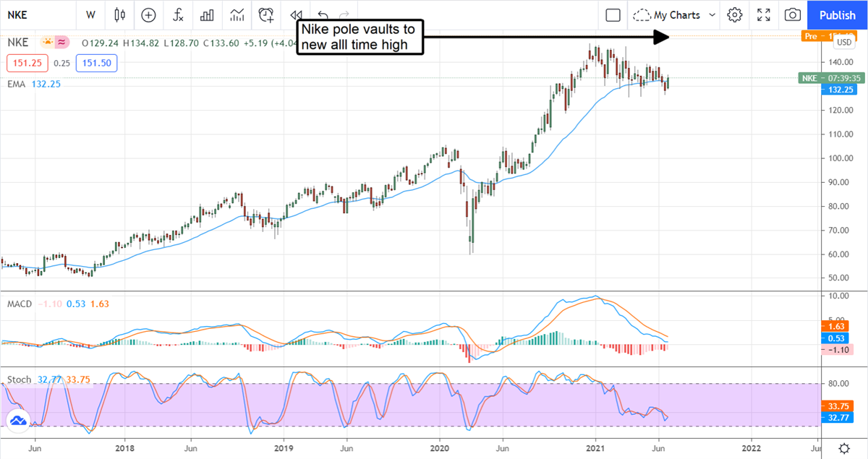Enter fullscreen mode using the expand arrows icon
The width and height of the screenshot is (868, 459).
pyautogui.click(x=764, y=14)
